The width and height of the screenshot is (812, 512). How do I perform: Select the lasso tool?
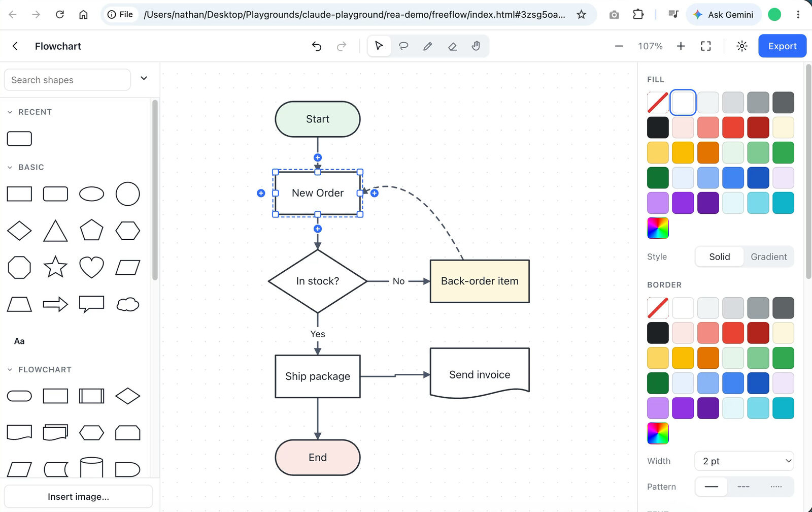403,46
